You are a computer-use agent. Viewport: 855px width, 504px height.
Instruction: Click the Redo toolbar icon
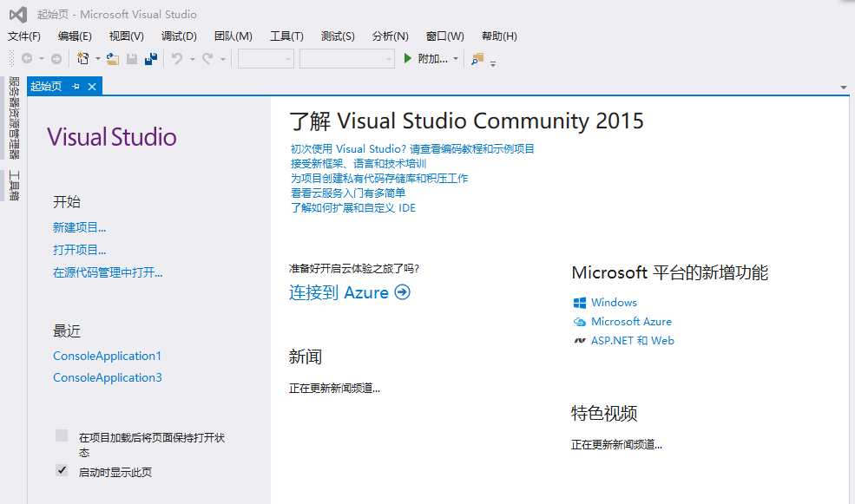click(x=208, y=58)
